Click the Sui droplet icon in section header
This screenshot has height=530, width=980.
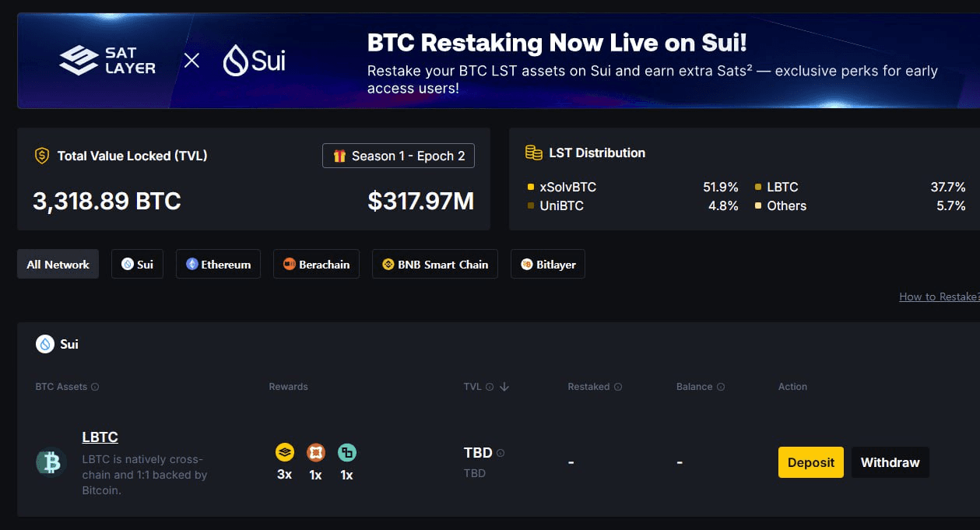coord(45,344)
